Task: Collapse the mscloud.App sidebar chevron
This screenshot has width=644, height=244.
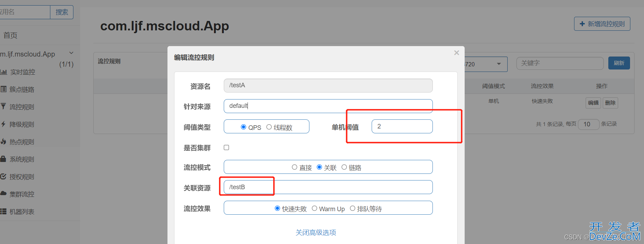Action: (x=71, y=53)
